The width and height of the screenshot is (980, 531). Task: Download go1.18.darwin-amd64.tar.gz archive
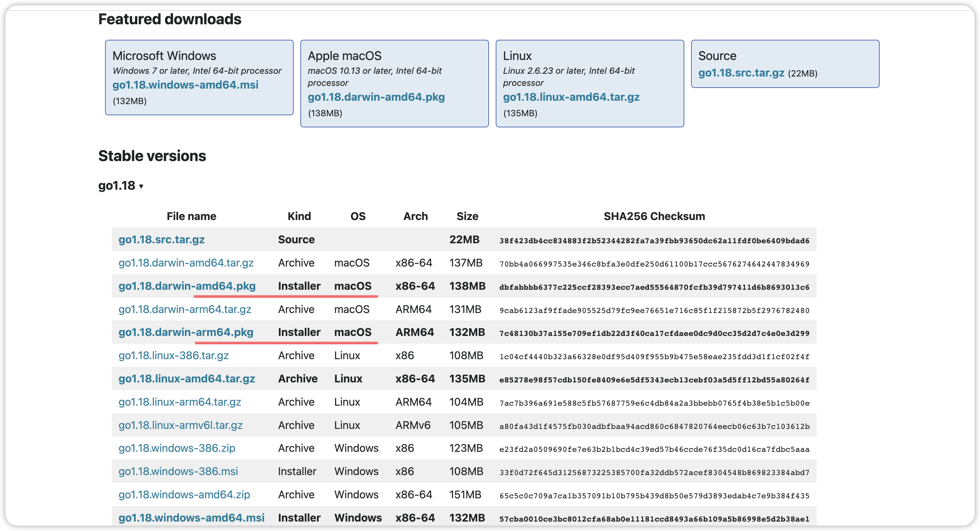click(x=186, y=263)
